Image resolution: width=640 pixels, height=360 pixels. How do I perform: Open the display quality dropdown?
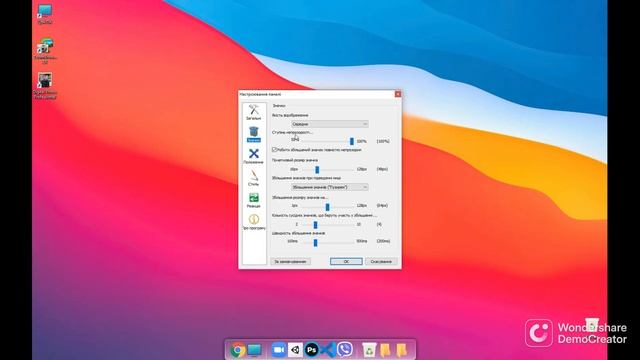tap(329, 124)
